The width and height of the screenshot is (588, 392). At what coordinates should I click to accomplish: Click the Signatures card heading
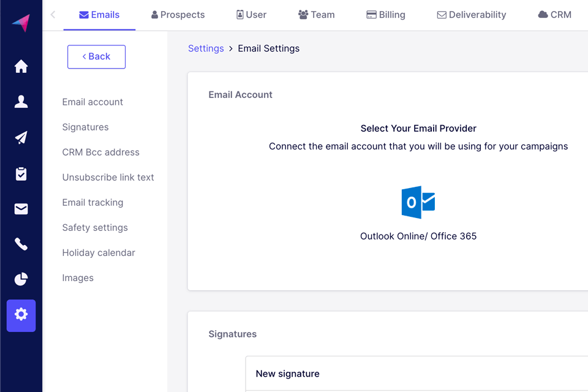233,334
